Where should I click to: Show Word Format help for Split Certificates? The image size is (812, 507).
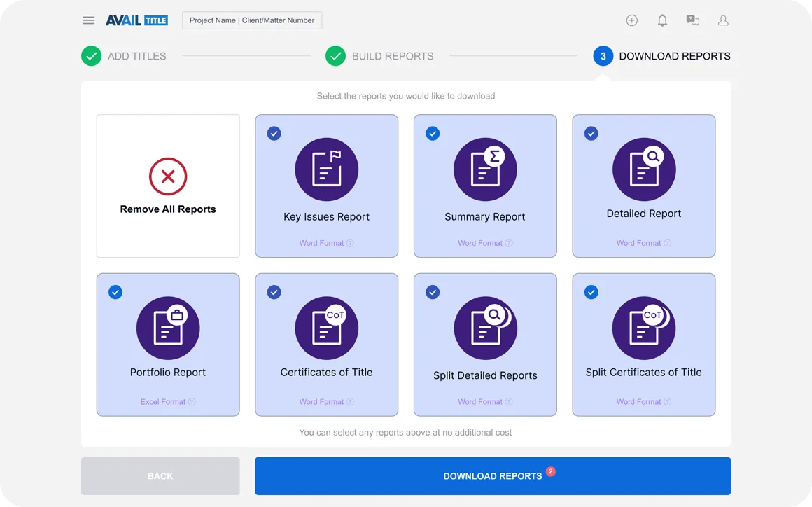pos(668,402)
